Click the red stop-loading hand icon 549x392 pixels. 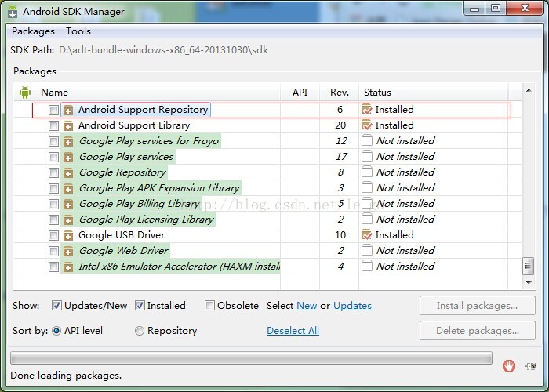coord(509,366)
